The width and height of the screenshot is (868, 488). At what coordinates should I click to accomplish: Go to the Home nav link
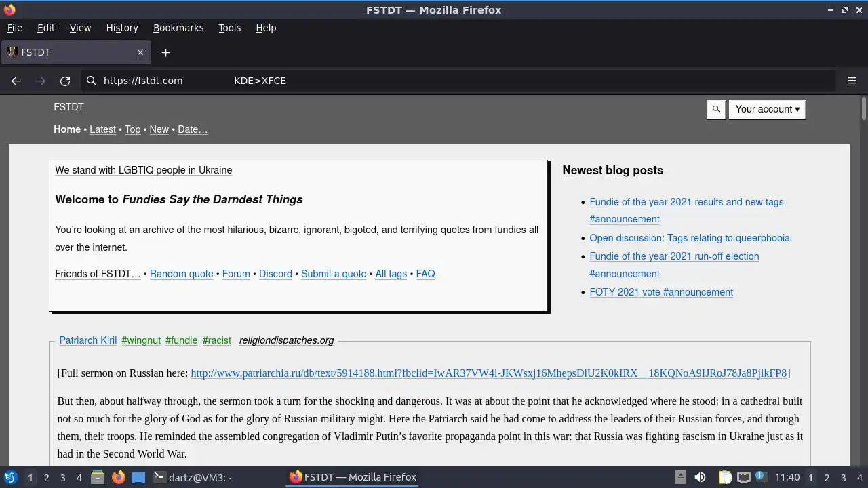pos(67,129)
